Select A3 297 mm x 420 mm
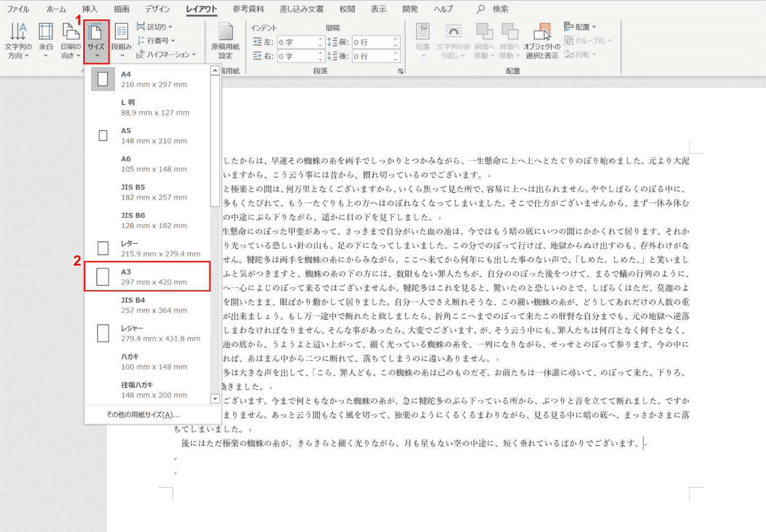Screen dimensions: 766x532 coord(147,277)
